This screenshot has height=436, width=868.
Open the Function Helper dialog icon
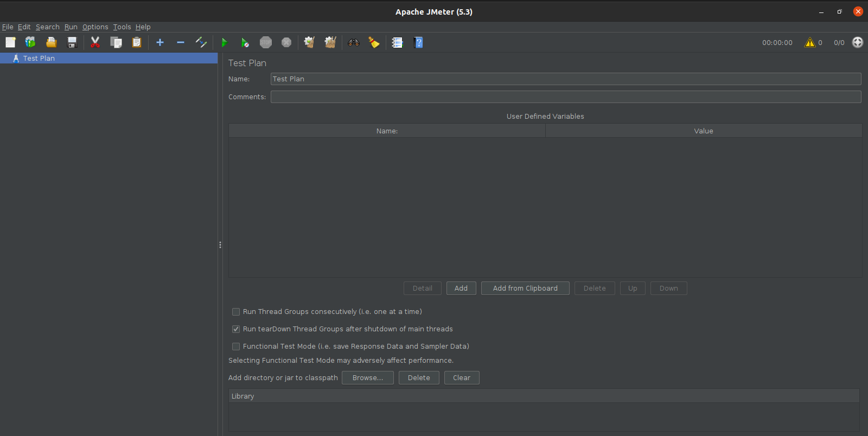click(398, 42)
